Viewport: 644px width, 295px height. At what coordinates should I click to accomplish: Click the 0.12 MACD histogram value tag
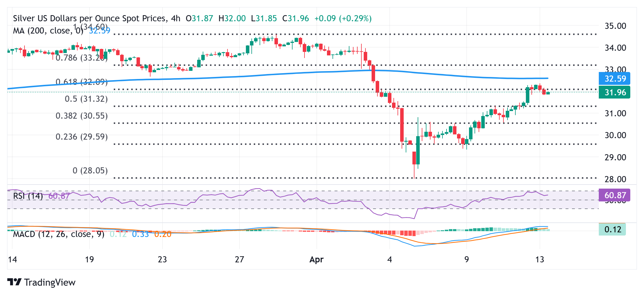(x=612, y=229)
